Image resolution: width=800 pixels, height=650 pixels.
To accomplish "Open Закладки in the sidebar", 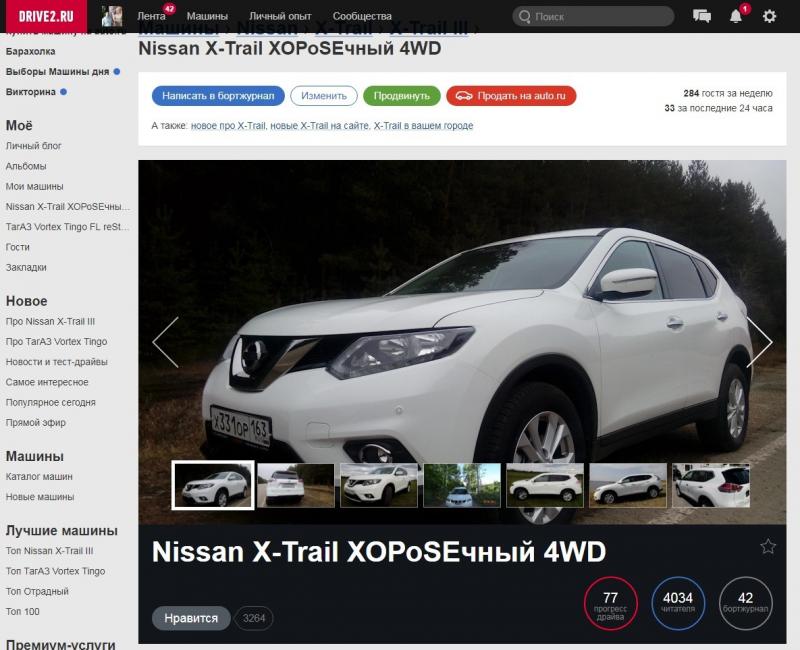I will pos(26,267).
